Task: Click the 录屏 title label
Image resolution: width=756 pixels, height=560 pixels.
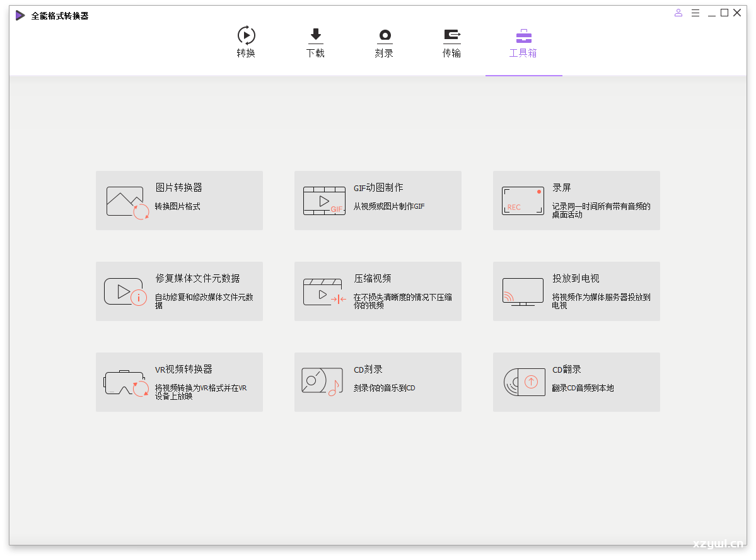Action: 561,187
